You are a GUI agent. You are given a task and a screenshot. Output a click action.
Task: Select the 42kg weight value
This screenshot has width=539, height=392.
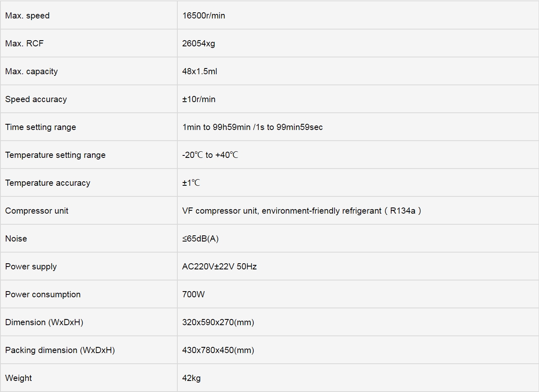pos(191,378)
